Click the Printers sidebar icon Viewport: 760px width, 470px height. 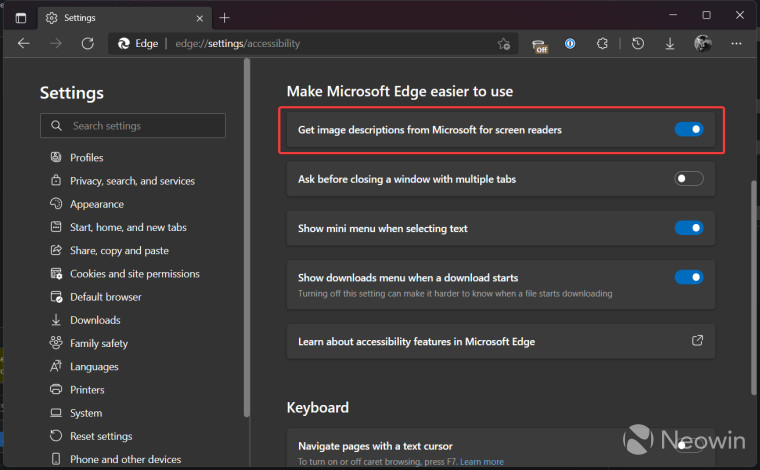click(x=56, y=389)
